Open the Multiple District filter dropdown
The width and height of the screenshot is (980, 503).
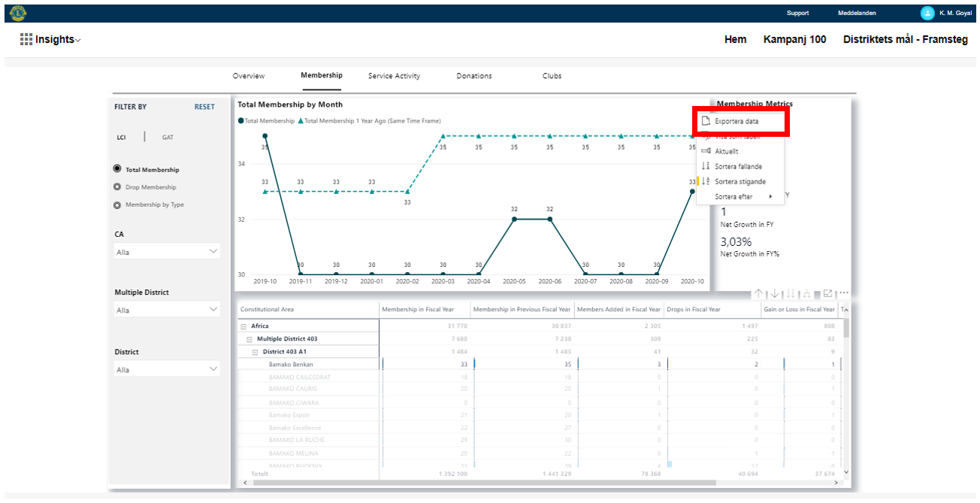tap(167, 310)
